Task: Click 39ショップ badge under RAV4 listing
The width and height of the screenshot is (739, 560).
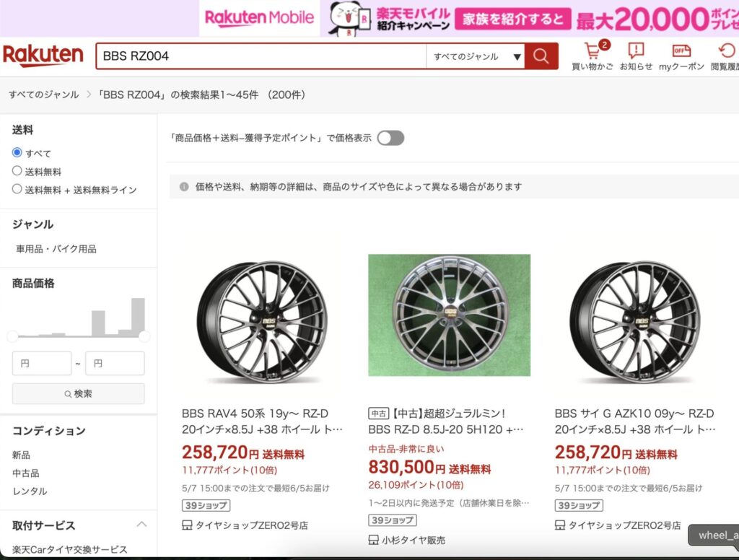Action: click(x=206, y=505)
